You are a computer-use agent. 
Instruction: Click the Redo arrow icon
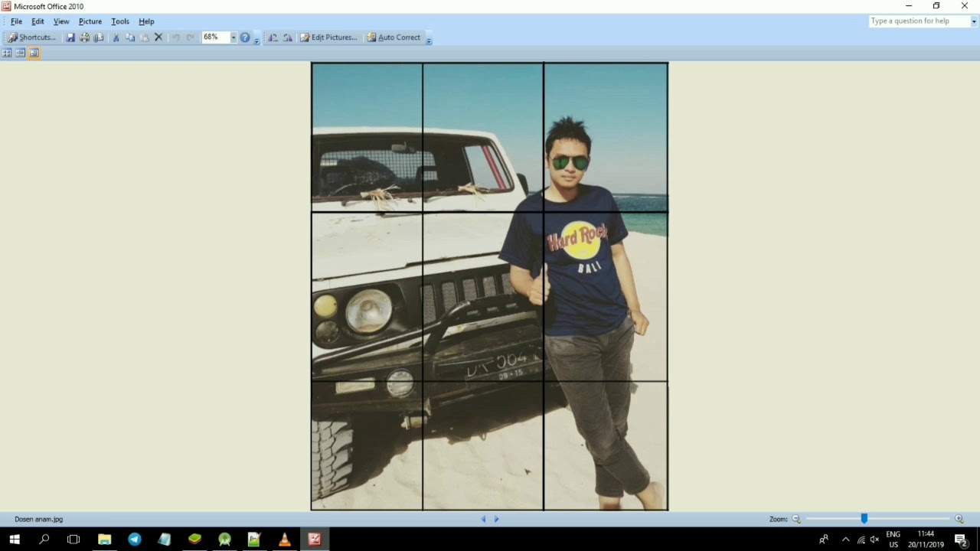(x=190, y=37)
